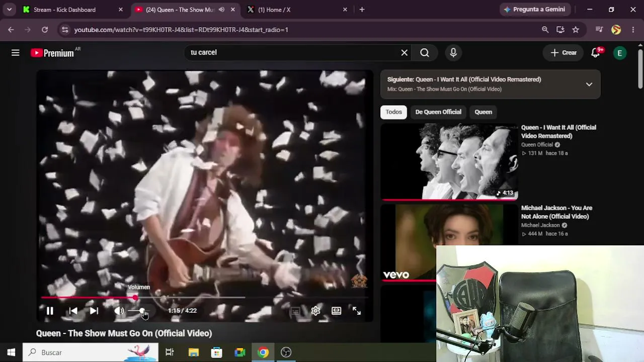Image resolution: width=644 pixels, height=362 pixels.
Task: Click the 'Siguiente: Queen - I Want It All' text
Action: coord(464,79)
